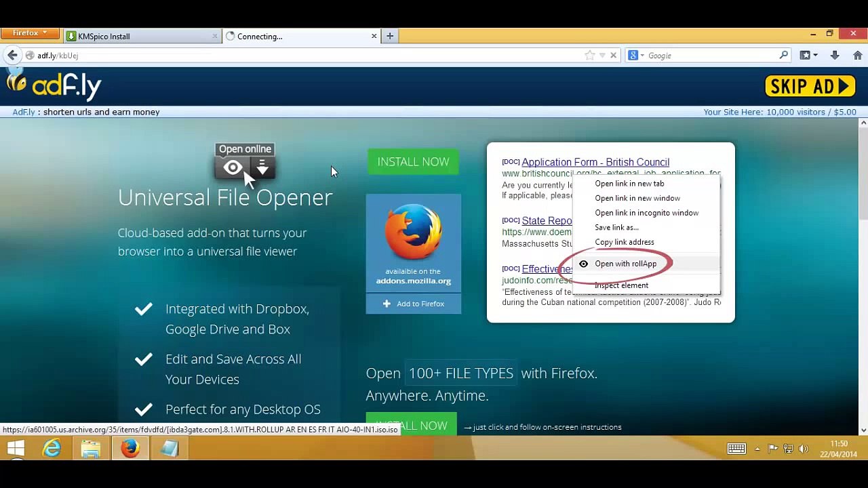Click the upper green INSTALL NOW button
Image resolution: width=868 pixels, height=488 pixels.
coord(413,162)
